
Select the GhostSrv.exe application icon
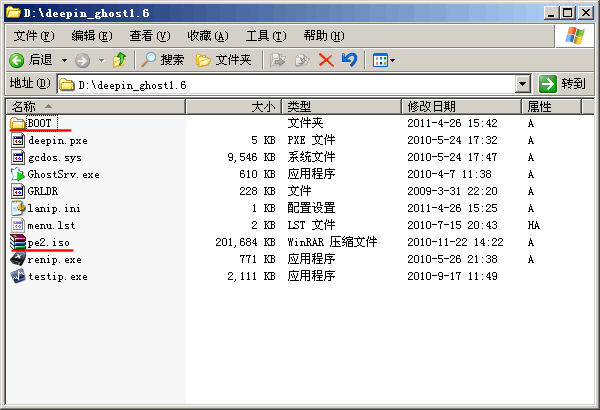(x=18, y=174)
